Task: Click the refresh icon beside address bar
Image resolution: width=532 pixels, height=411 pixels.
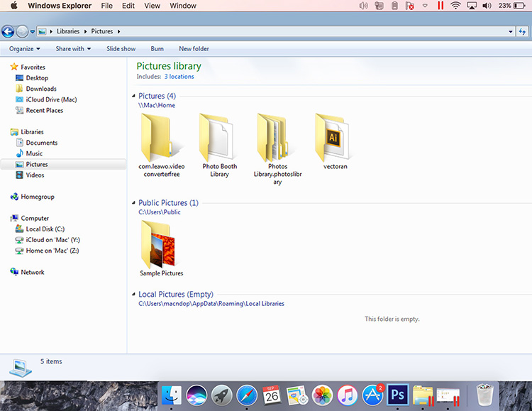Action: [x=522, y=32]
